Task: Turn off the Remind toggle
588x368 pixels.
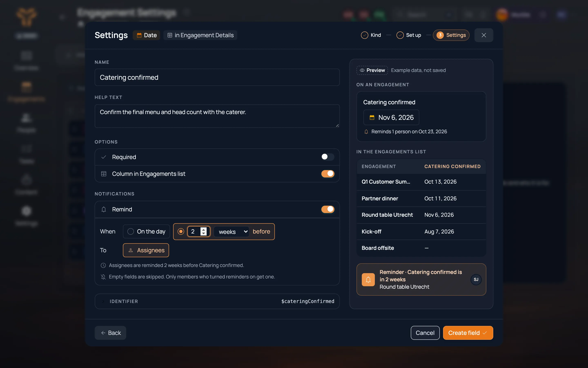Action: [327, 209]
